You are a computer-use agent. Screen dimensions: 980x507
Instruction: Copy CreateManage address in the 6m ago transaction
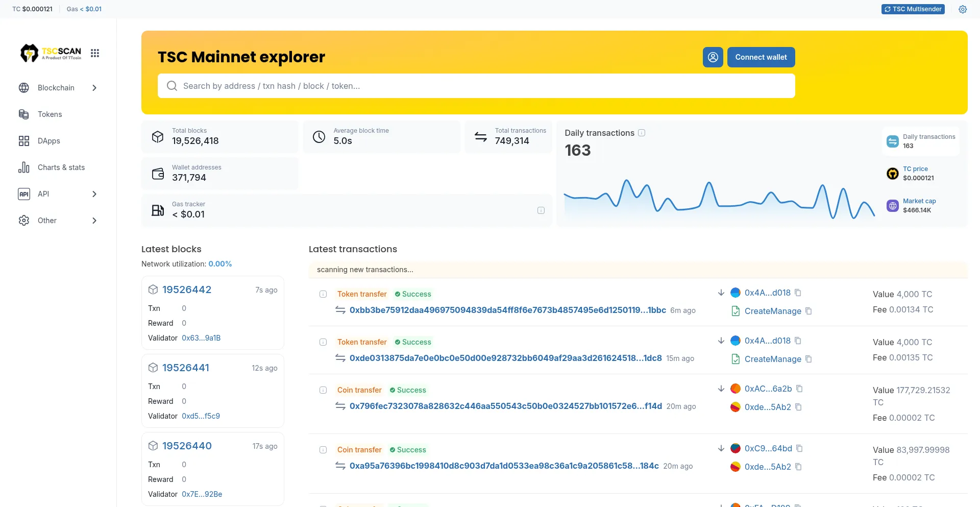pyautogui.click(x=809, y=311)
